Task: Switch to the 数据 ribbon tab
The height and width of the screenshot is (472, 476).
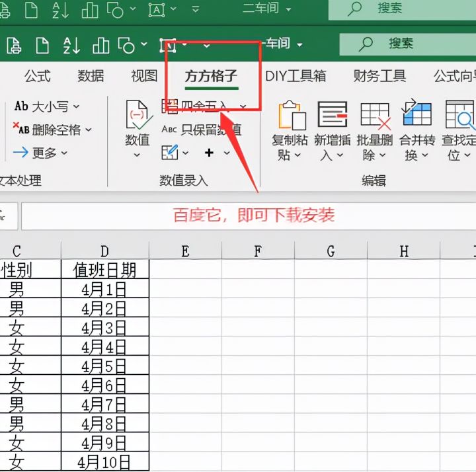Action: 91,76
